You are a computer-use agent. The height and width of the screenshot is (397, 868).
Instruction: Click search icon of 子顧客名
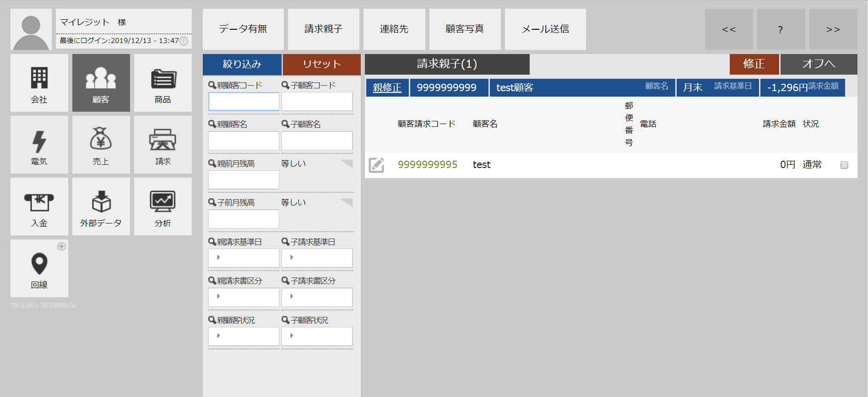pos(285,124)
